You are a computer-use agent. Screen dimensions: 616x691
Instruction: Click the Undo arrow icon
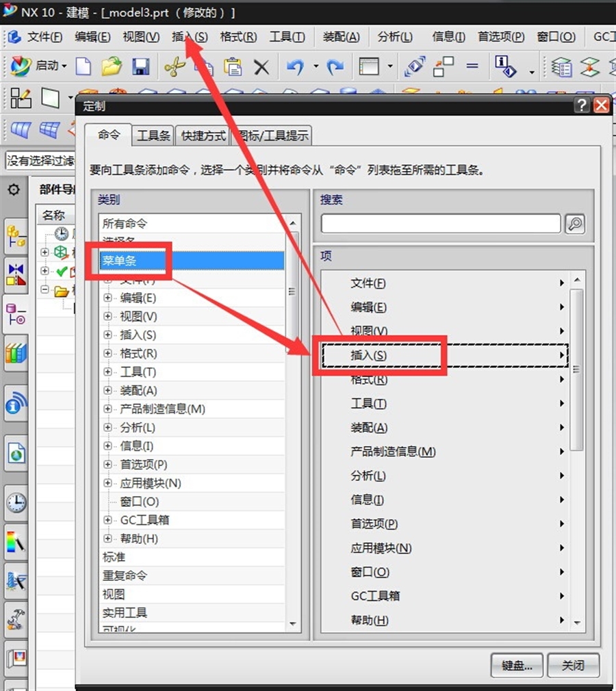pos(295,67)
